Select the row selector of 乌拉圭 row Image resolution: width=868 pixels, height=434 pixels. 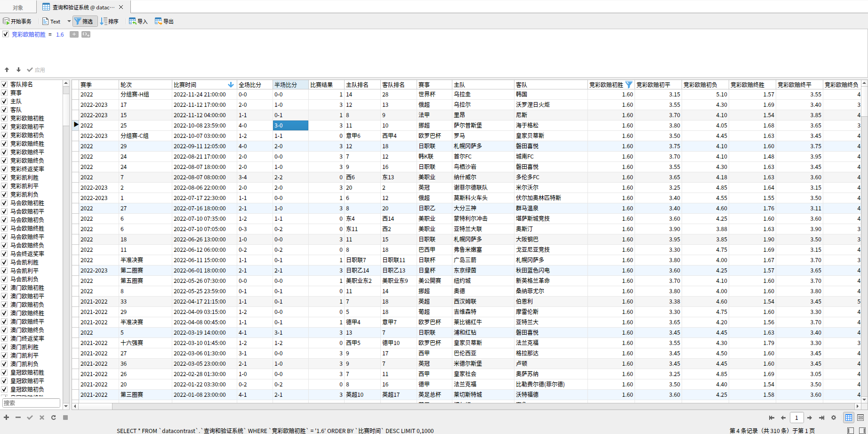click(x=75, y=94)
